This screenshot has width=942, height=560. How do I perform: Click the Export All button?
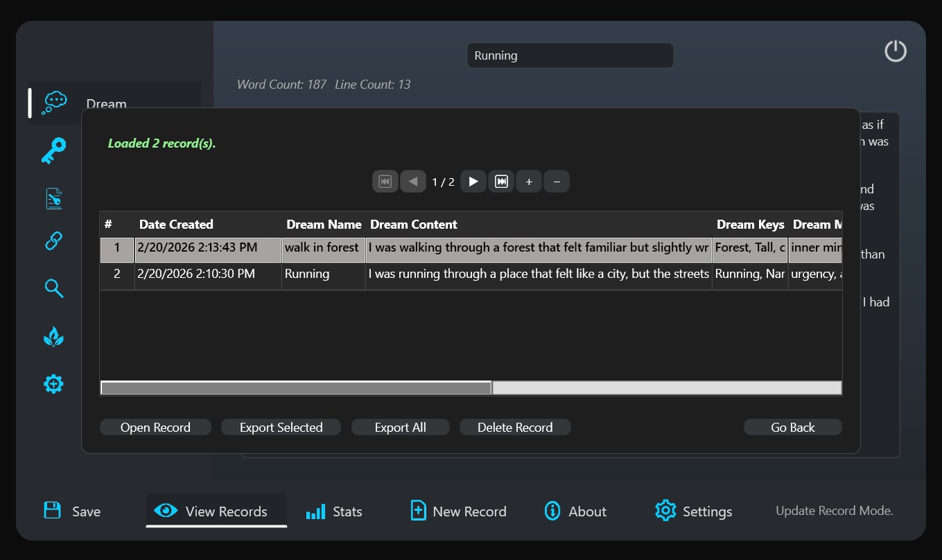[x=401, y=428]
